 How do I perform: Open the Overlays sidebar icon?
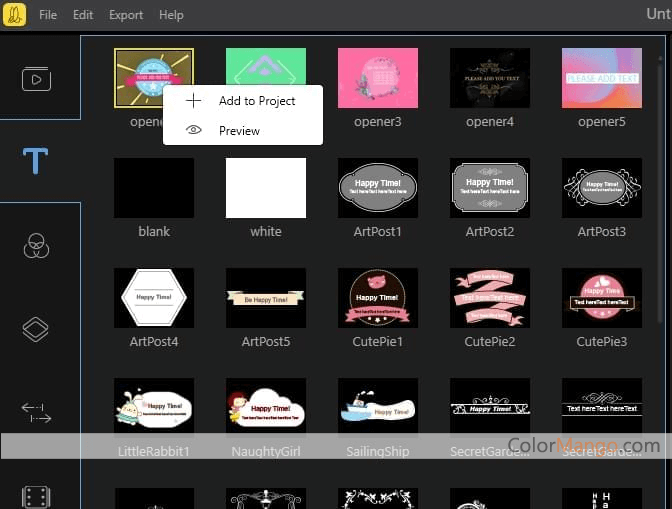36,329
